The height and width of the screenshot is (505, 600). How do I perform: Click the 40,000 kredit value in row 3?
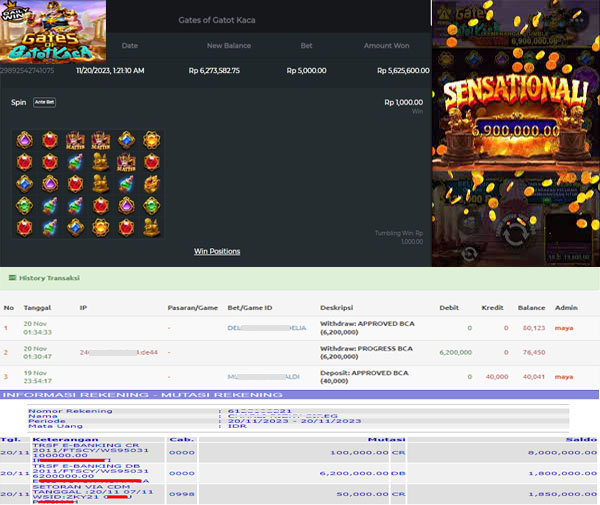pyautogui.click(x=497, y=377)
